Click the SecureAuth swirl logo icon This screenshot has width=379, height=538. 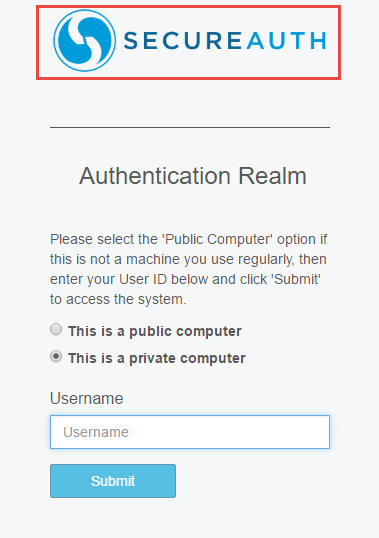pos(84,40)
